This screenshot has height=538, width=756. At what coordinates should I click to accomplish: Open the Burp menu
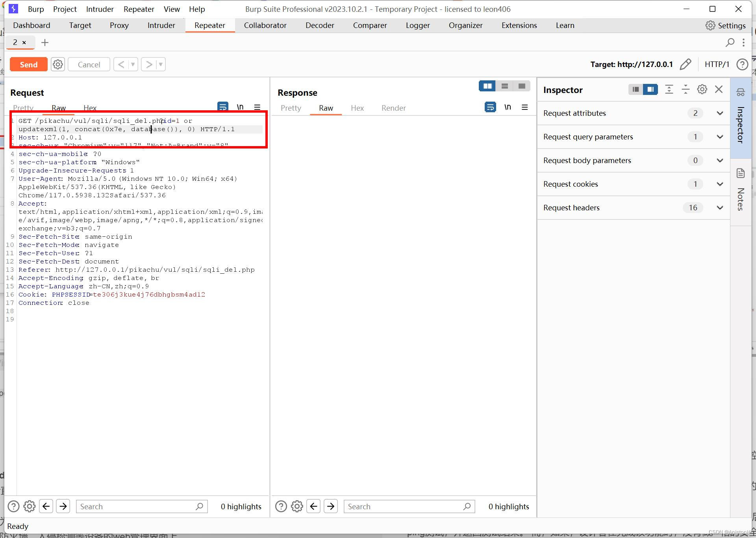click(x=36, y=9)
